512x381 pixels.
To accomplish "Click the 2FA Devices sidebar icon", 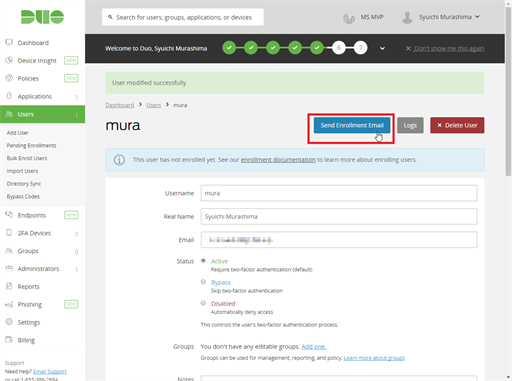I will tap(9, 233).
